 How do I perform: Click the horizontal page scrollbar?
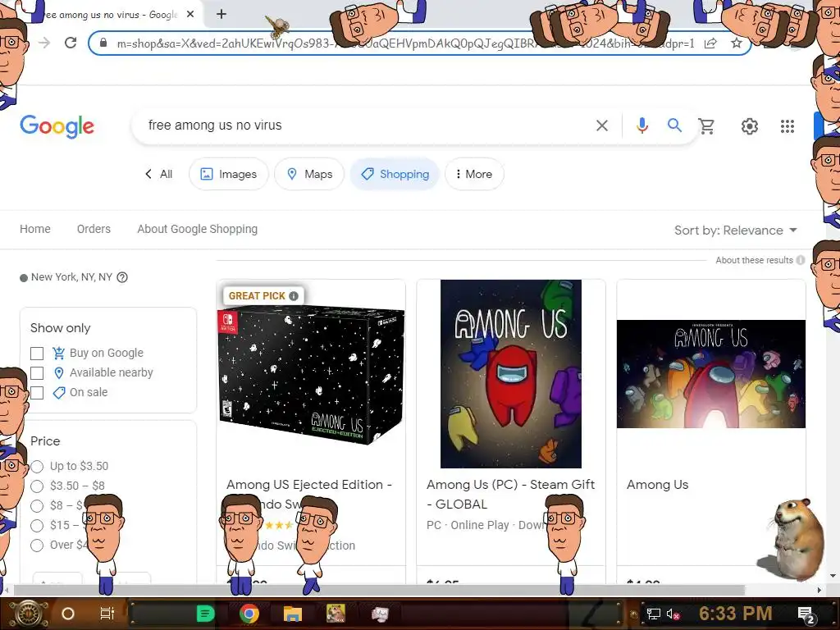click(x=379, y=590)
